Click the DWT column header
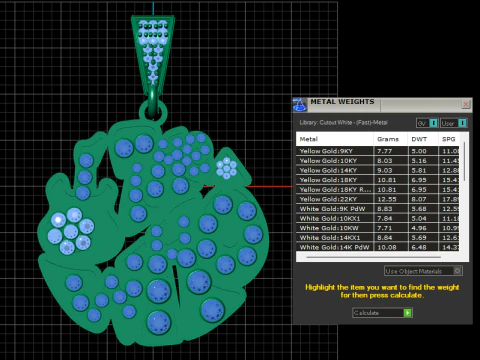The image size is (480, 360). pos(423,139)
